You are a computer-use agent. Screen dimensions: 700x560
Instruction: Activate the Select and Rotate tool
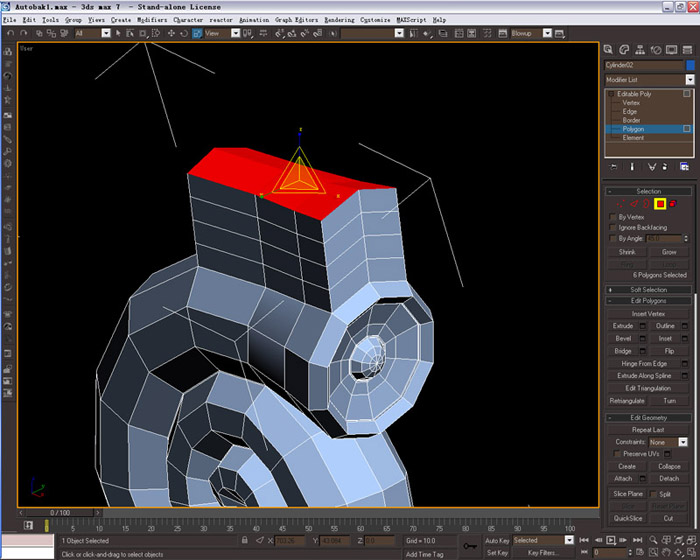pos(184,33)
